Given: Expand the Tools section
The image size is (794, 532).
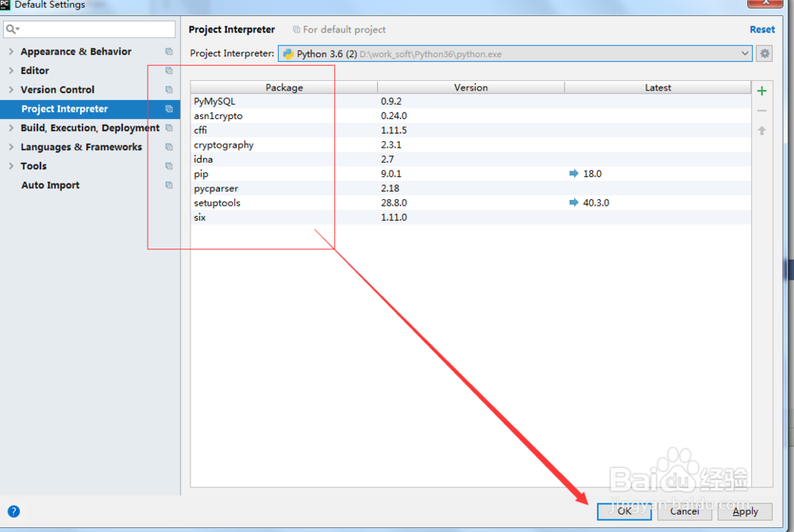Looking at the screenshot, I should tap(11, 166).
